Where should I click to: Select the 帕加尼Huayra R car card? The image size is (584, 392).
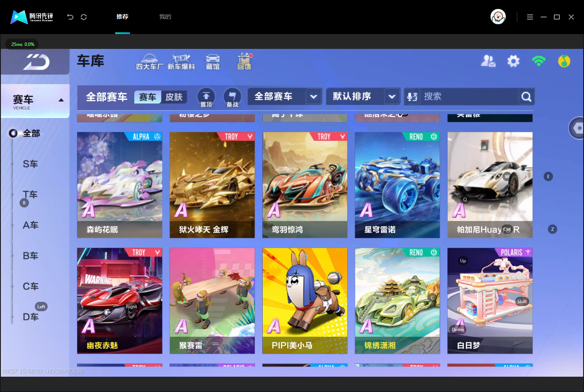coord(490,185)
